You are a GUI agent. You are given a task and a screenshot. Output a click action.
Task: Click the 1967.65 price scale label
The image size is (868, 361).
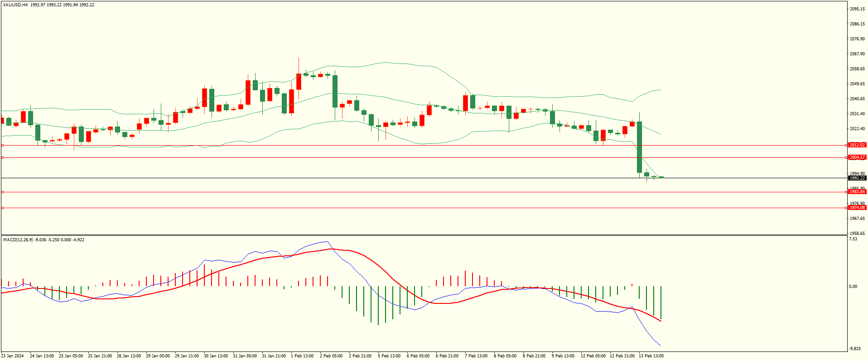point(857,219)
